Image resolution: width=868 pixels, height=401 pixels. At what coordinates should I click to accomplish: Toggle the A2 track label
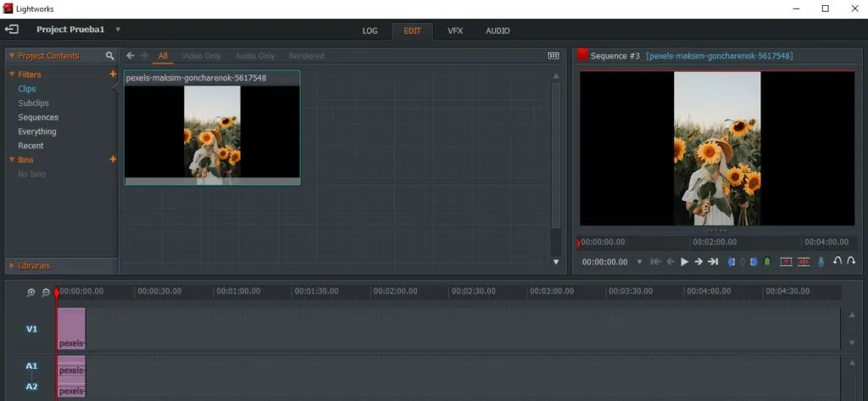click(31, 387)
